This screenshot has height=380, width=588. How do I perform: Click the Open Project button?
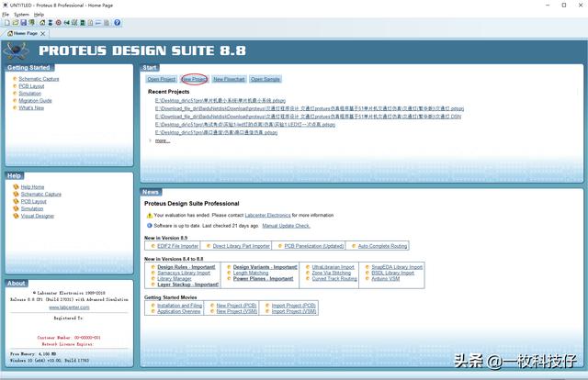coord(162,79)
